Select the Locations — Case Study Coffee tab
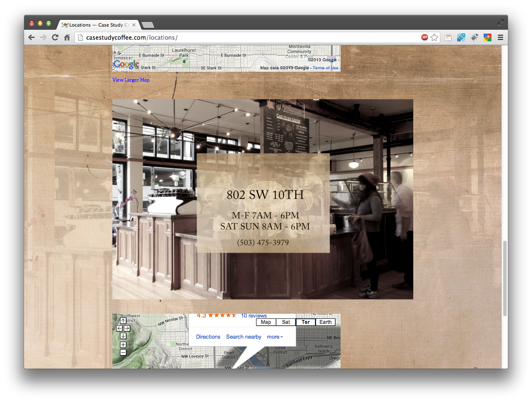The image size is (532, 402). click(x=99, y=25)
